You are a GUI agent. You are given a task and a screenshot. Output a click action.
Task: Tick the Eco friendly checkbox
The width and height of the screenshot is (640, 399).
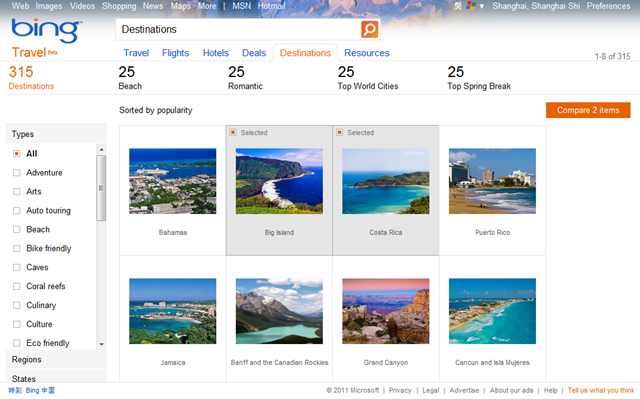click(x=17, y=343)
